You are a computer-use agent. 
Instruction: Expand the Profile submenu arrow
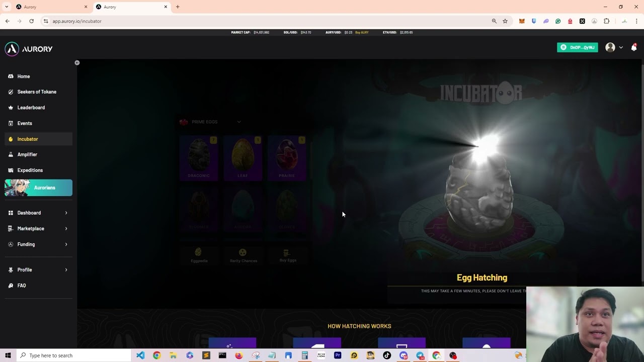point(66,270)
